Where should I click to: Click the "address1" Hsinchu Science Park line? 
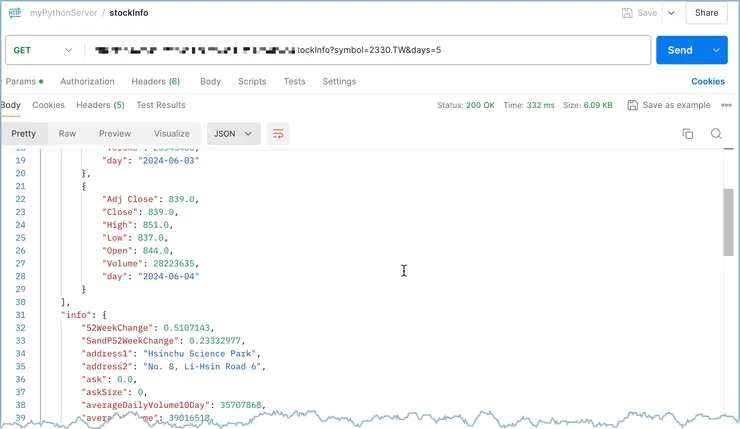pyautogui.click(x=171, y=353)
